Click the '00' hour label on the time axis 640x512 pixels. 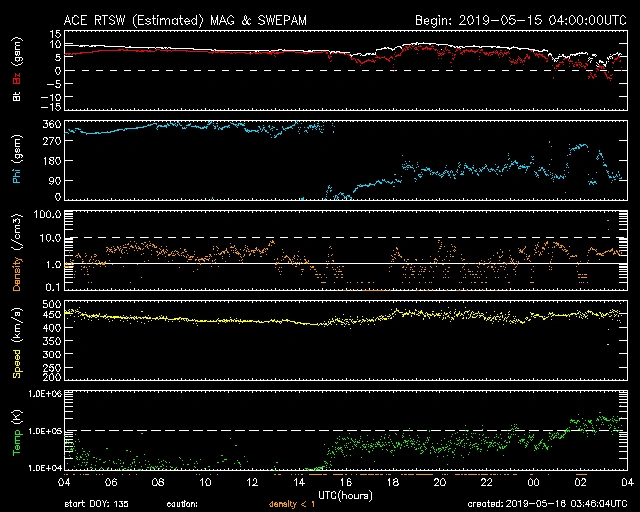tap(534, 483)
